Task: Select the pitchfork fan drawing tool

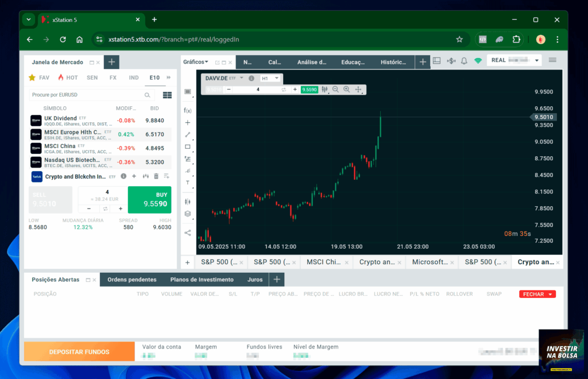Action: pyautogui.click(x=188, y=171)
